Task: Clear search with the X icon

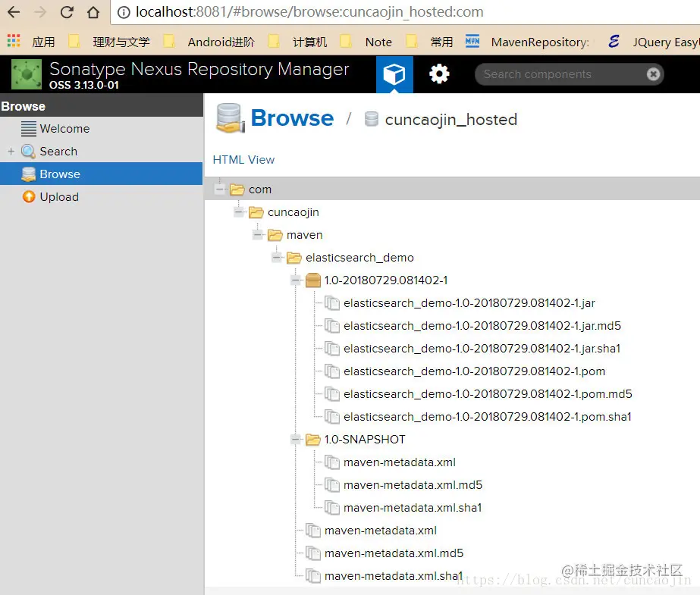Action: coord(653,74)
